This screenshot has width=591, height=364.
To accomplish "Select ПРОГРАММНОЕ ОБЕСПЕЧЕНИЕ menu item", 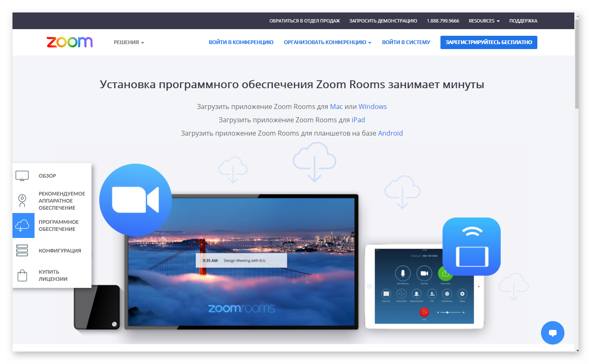I will coord(59,225).
